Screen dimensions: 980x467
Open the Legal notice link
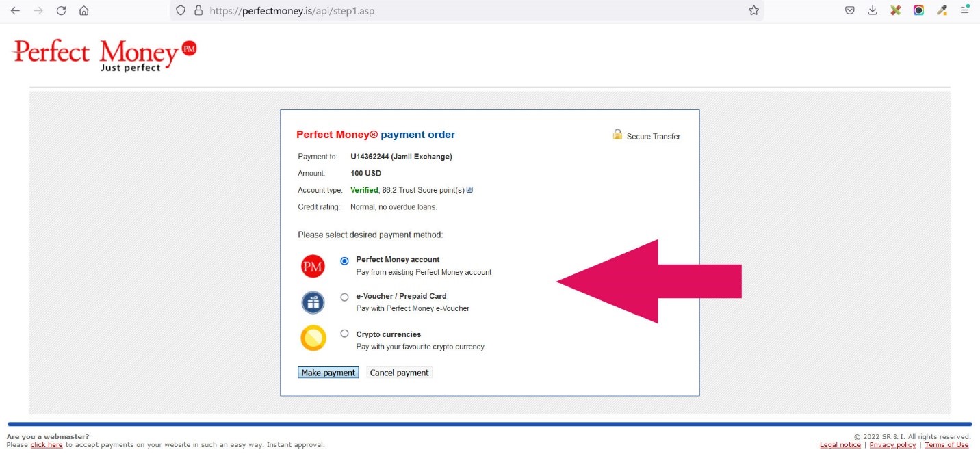point(840,445)
